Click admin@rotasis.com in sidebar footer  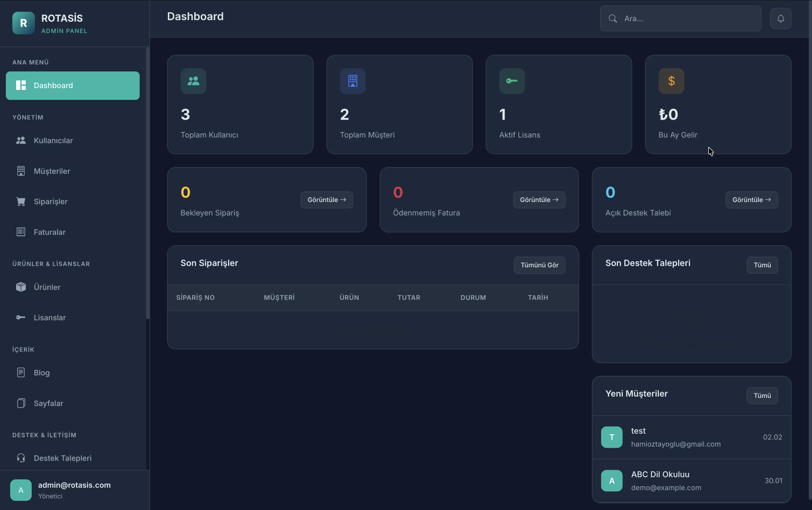tap(74, 485)
